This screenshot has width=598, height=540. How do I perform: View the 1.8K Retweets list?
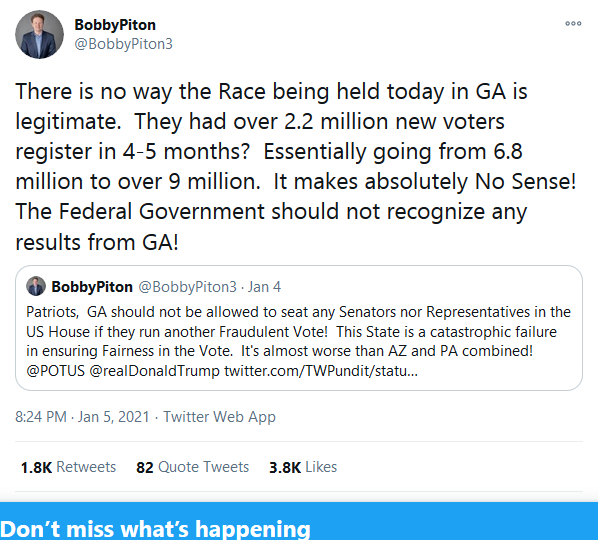point(68,467)
